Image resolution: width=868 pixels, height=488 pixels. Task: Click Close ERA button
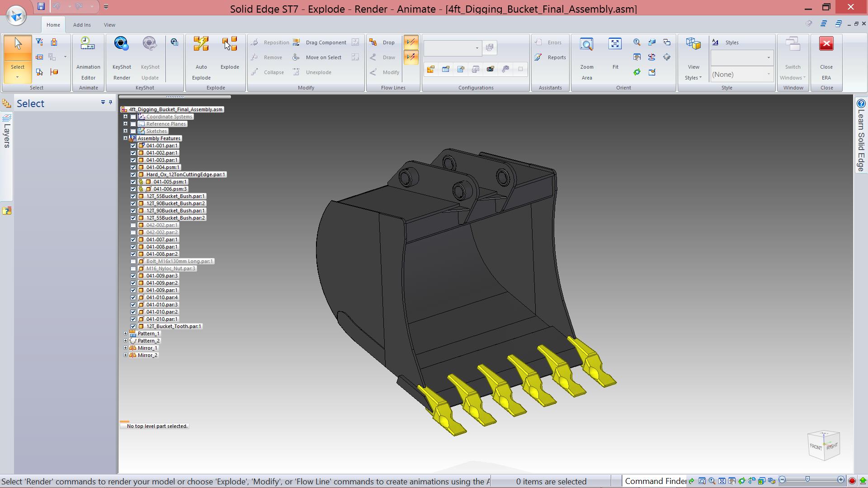point(826,59)
